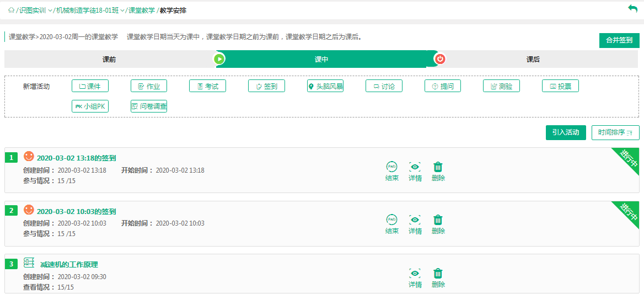644x294 pixels.
Task: Delete the 减速机的工作原理 courseware
Action: point(438,277)
